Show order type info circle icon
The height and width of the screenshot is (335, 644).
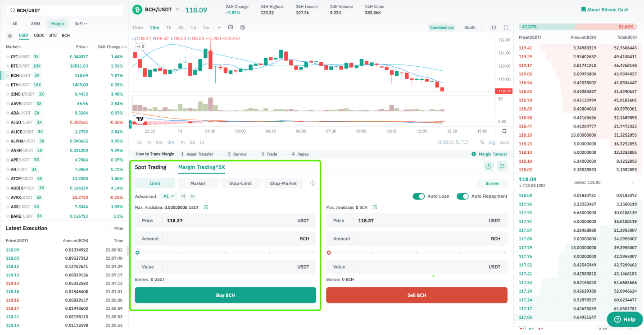click(x=313, y=184)
